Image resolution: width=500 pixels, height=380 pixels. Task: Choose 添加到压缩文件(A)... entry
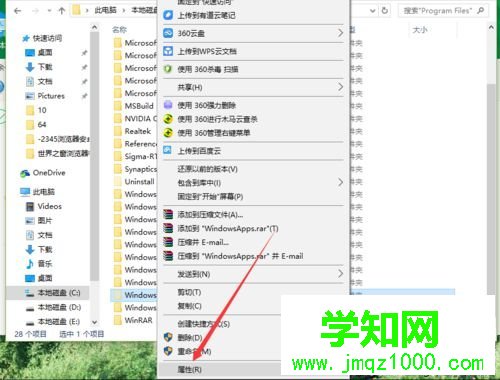tap(253, 215)
